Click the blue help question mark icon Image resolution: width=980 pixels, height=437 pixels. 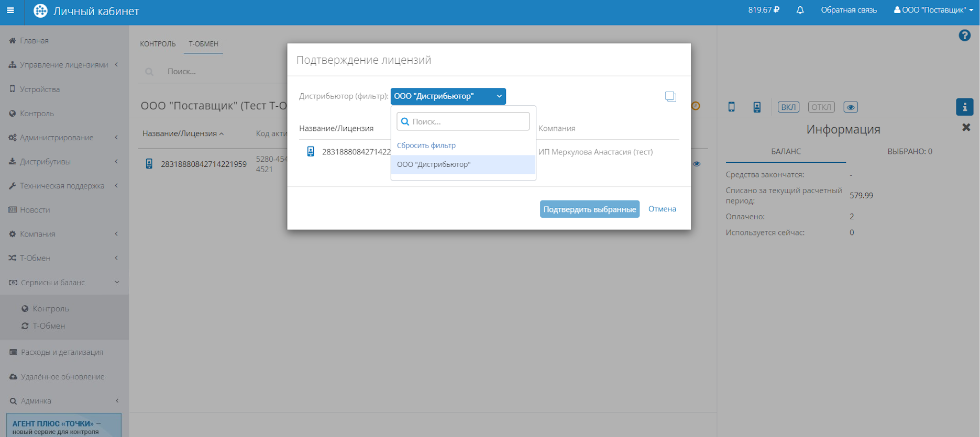click(x=964, y=36)
